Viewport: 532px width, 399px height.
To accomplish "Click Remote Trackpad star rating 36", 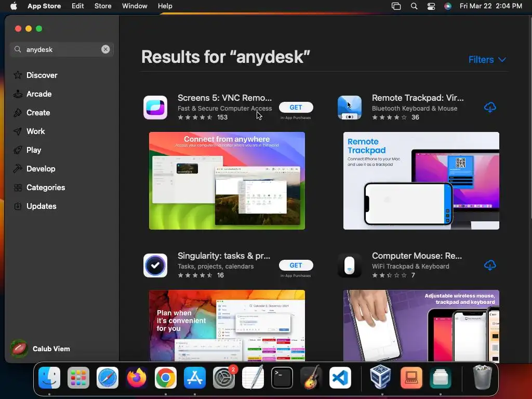I will (x=395, y=117).
